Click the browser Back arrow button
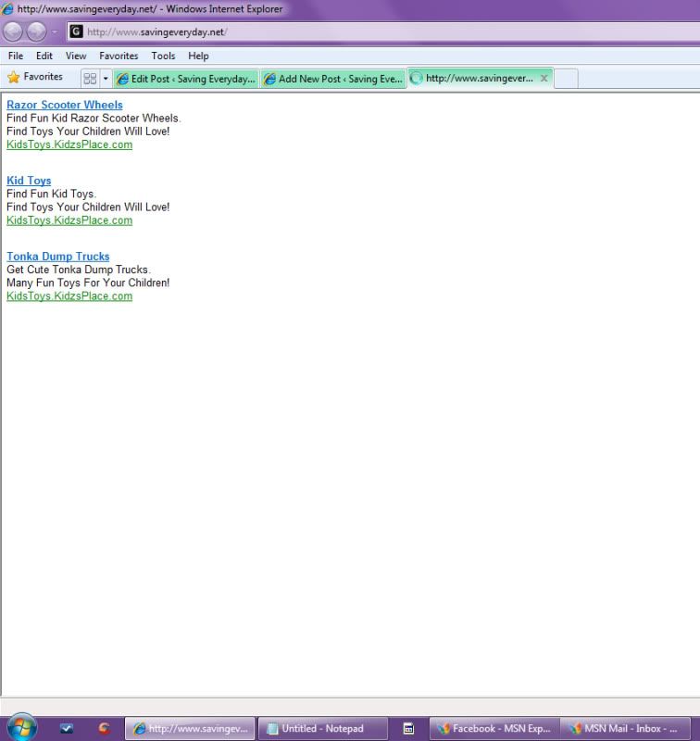 [x=14, y=32]
